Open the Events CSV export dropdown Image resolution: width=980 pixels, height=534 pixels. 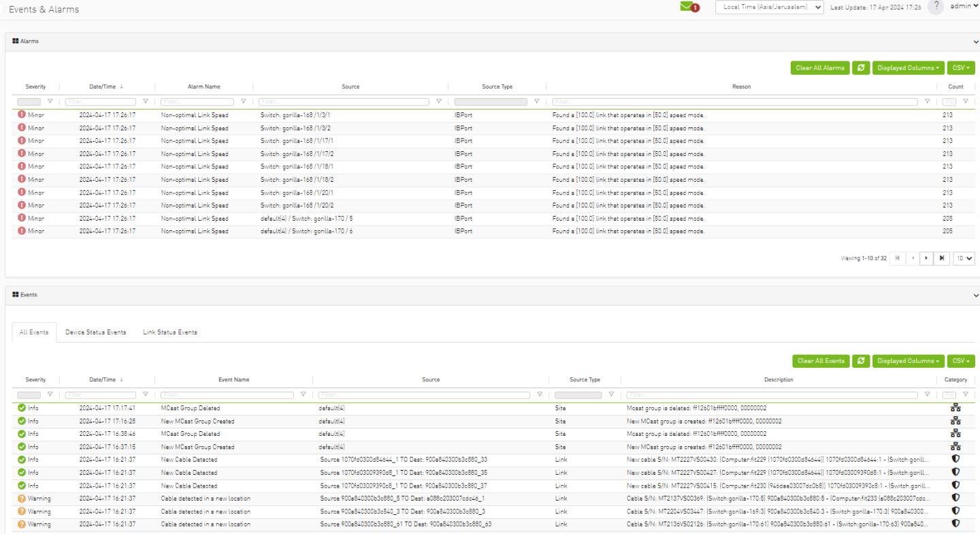pyautogui.click(x=960, y=361)
